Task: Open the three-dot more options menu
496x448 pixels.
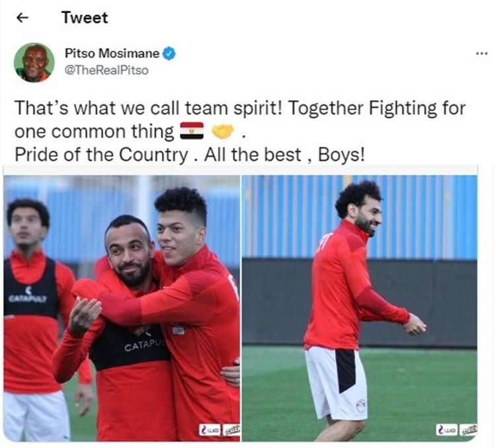Action: [x=481, y=54]
